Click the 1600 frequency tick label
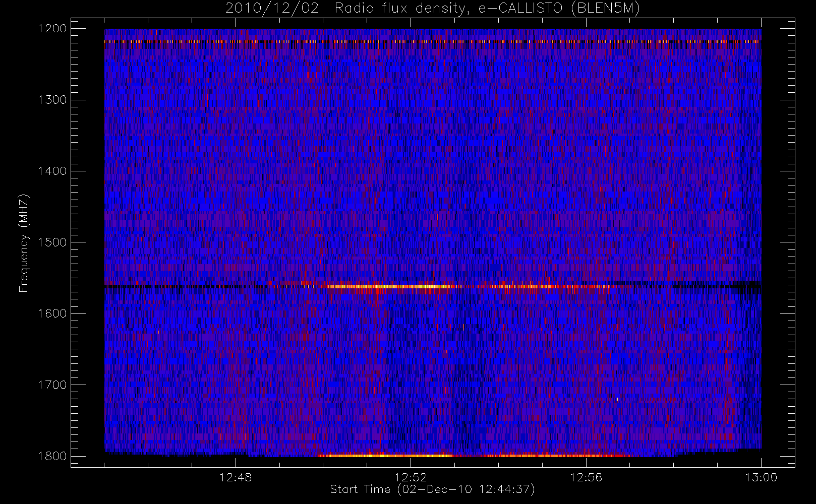Image resolution: width=816 pixels, height=504 pixels. point(52,313)
